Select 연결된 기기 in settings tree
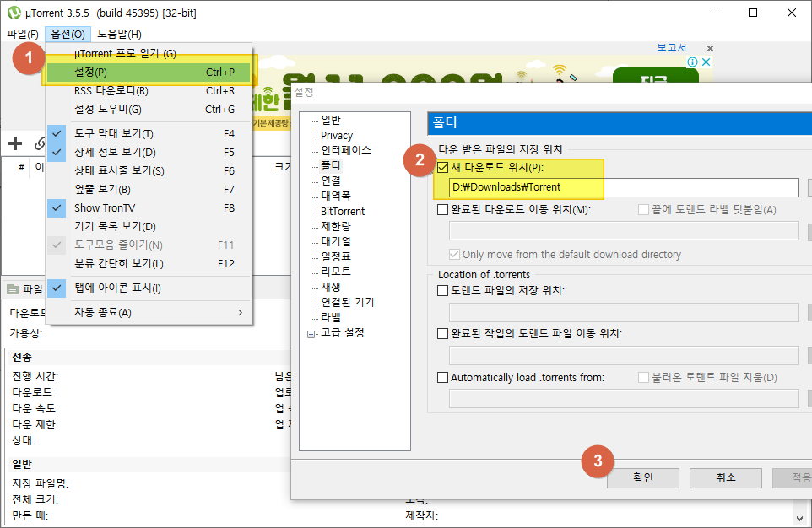This screenshot has height=528, width=812. (x=348, y=302)
